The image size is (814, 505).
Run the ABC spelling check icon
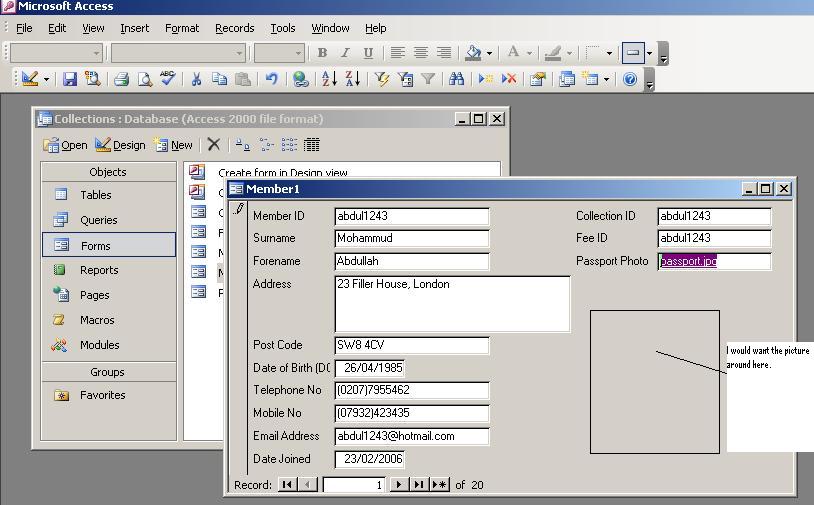coord(167,79)
